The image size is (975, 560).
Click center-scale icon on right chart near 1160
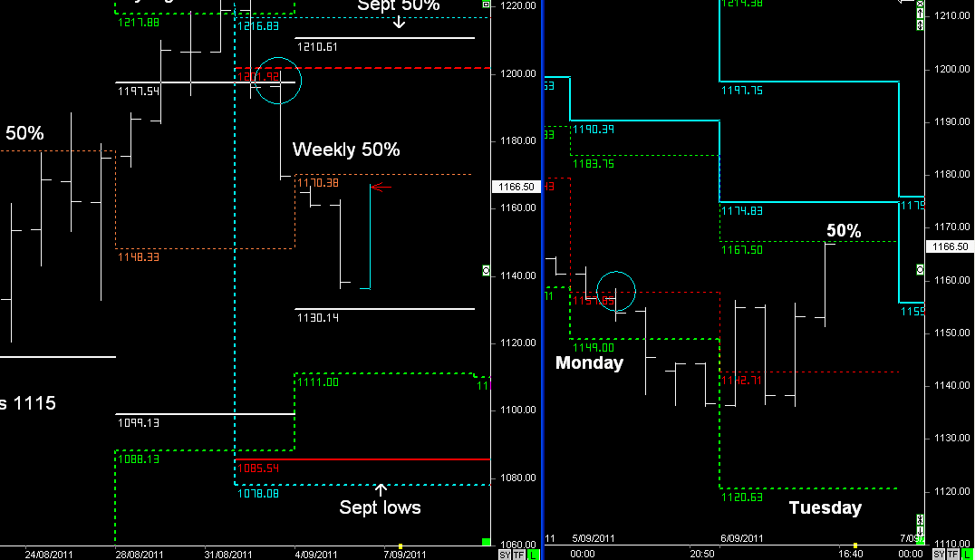[x=921, y=270]
